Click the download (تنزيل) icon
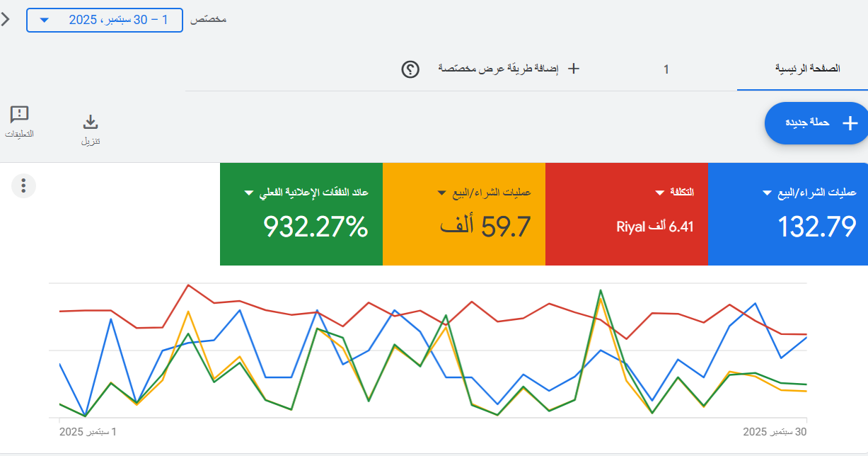 (91, 122)
